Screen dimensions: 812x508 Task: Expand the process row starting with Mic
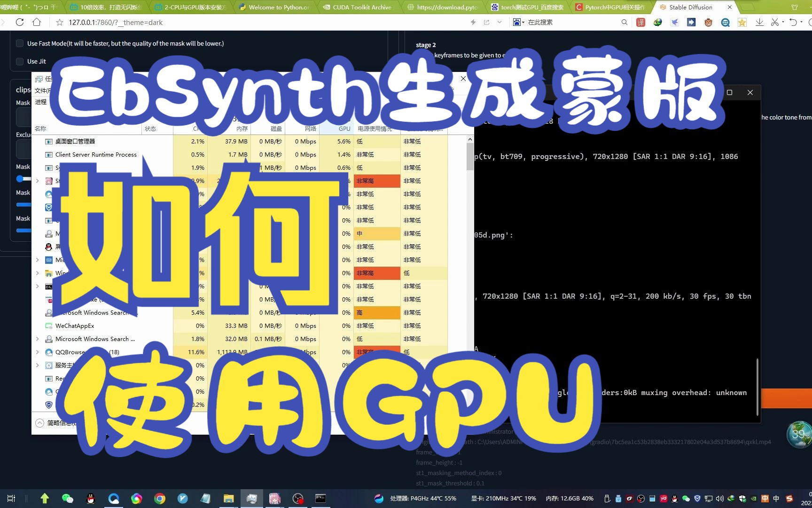(38, 260)
